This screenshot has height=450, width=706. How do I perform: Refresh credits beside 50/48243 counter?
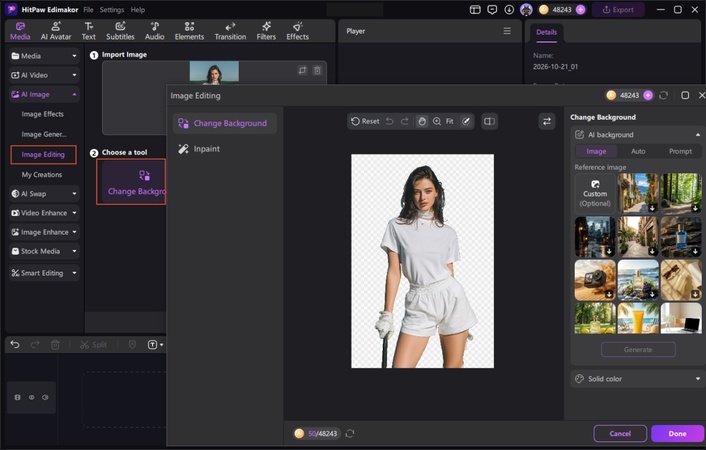[x=350, y=433]
